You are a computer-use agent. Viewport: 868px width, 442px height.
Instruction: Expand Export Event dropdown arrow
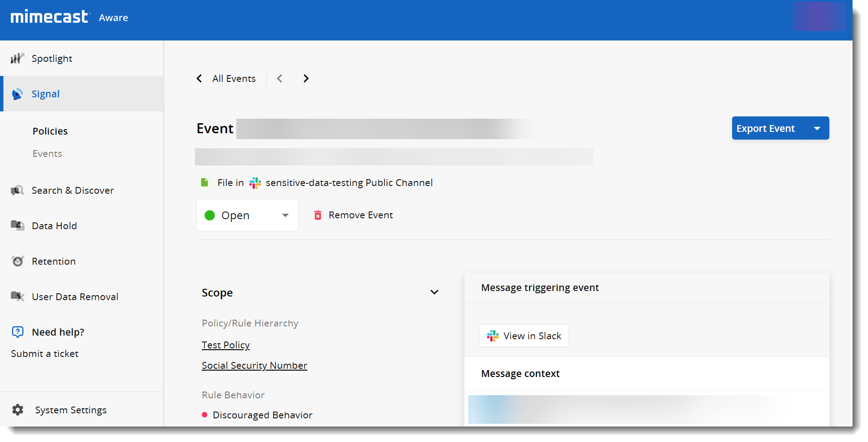tap(817, 128)
